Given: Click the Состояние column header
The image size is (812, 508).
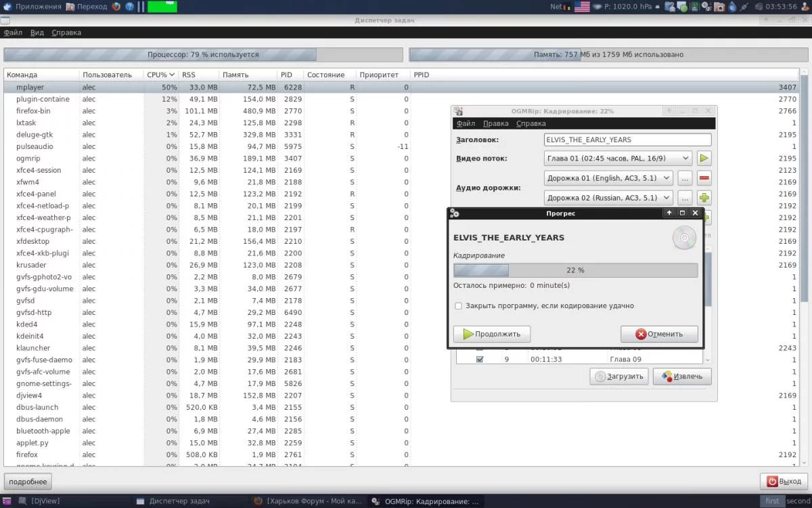Looking at the screenshot, I should point(330,75).
